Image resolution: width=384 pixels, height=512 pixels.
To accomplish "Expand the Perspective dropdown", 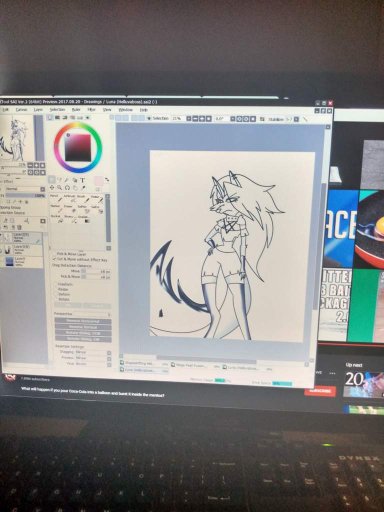I will pyautogui.click(x=82, y=314).
